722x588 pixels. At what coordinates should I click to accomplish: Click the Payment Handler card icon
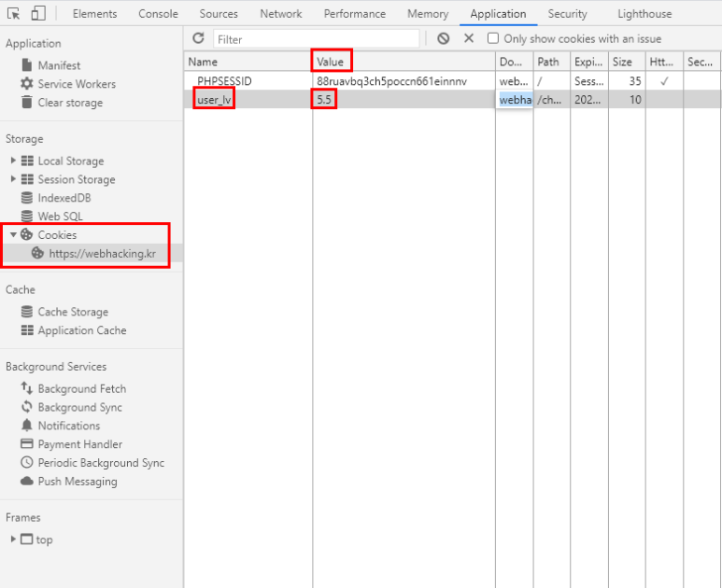click(27, 443)
